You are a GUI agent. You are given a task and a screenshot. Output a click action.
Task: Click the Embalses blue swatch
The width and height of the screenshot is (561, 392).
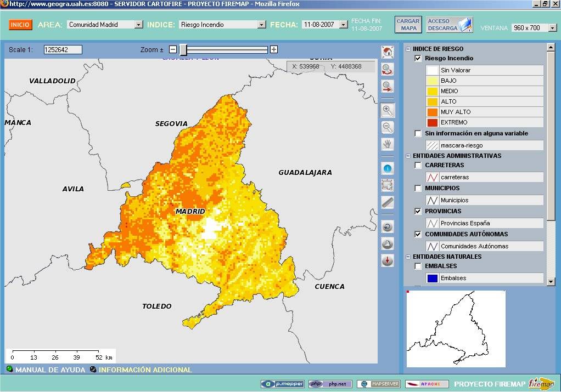coord(432,278)
